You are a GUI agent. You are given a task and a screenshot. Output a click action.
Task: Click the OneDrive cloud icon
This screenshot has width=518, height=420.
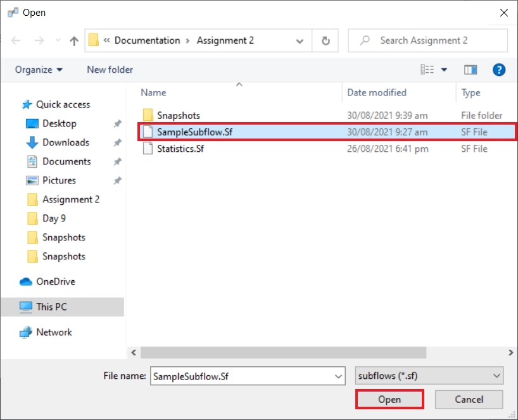[26, 281]
